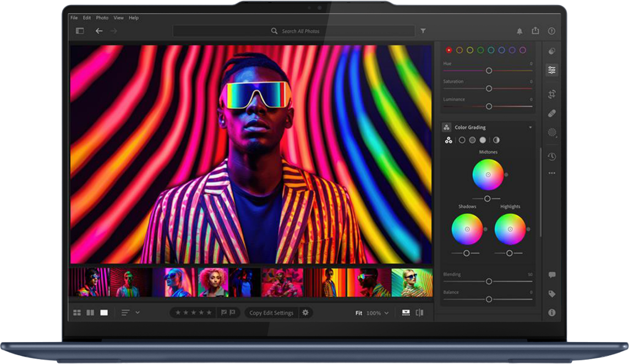Switch color grading to Highlights-only view
The height and width of the screenshot is (364, 629).
(x=483, y=140)
